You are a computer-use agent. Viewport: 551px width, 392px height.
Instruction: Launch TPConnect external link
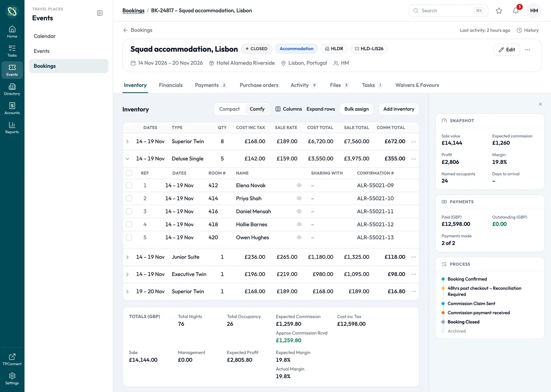12,359
